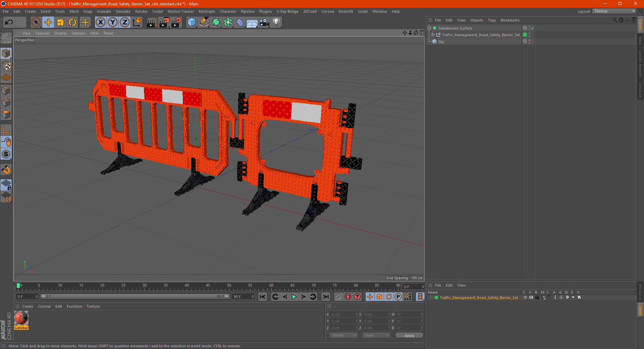The width and height of the screenshot is (644, 349).
Task: Add a Cube primitive object
Action: click(x=192, y=22)
